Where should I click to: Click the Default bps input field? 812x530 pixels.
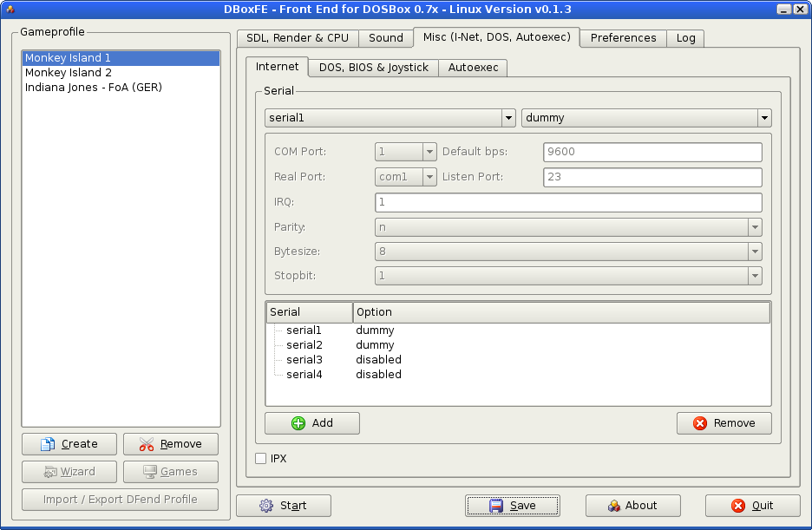coord(652,152)
